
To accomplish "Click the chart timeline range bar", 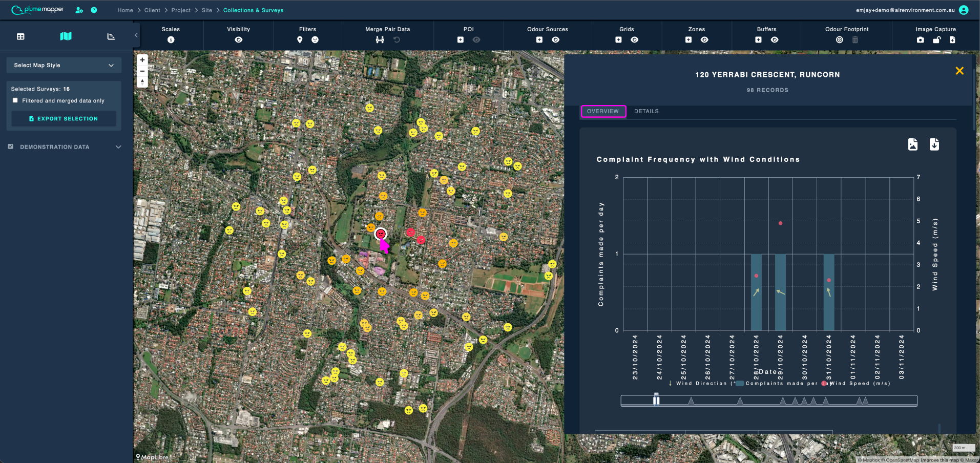I will pyautogui.click(x=768, y=401).
